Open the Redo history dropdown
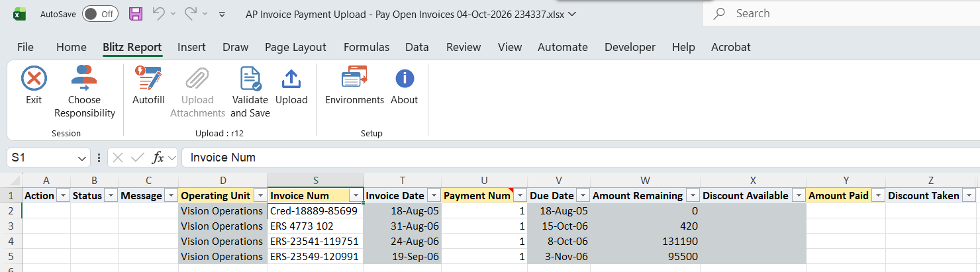Viewport: 980px width, 272px height. tap(205, 14)
